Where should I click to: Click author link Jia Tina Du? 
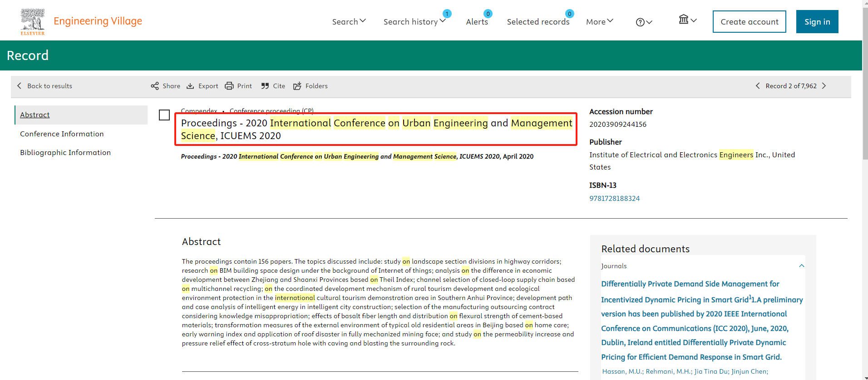711,371
